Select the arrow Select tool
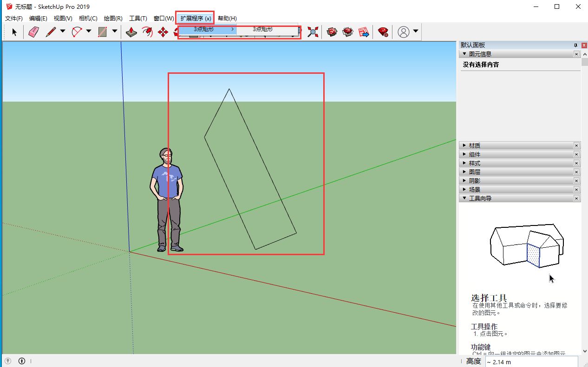The image size is (588, 367). [x=14, y=32]
